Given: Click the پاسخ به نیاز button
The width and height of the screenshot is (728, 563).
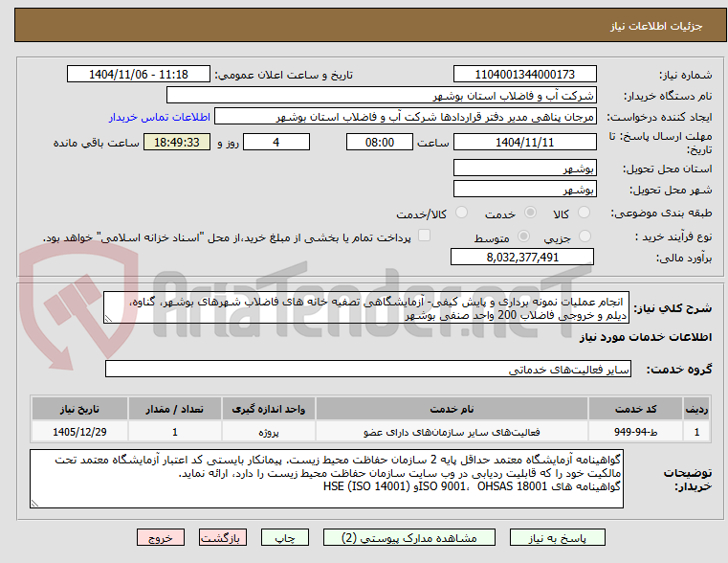Looking at the screenshot, I should (x=557, y=537).
